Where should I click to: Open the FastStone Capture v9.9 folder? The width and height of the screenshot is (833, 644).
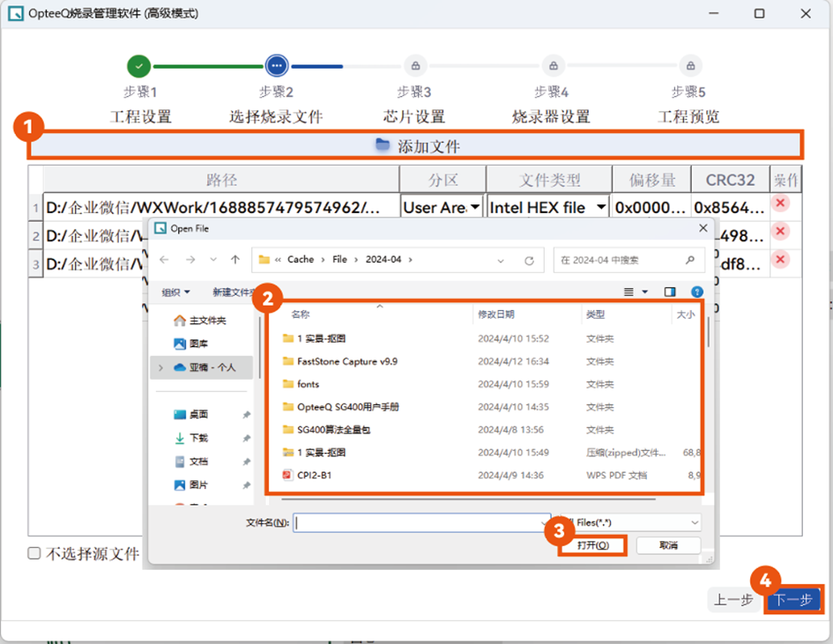[347, 361]
